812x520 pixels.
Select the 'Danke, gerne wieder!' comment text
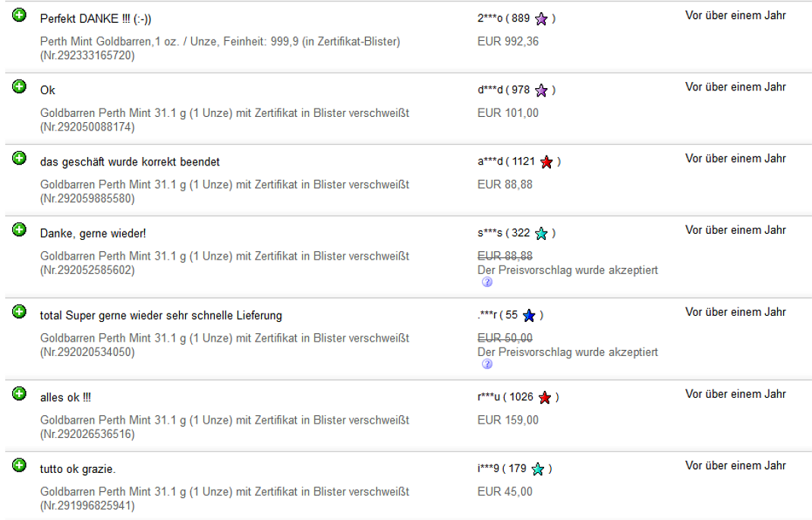coord(93,234)
